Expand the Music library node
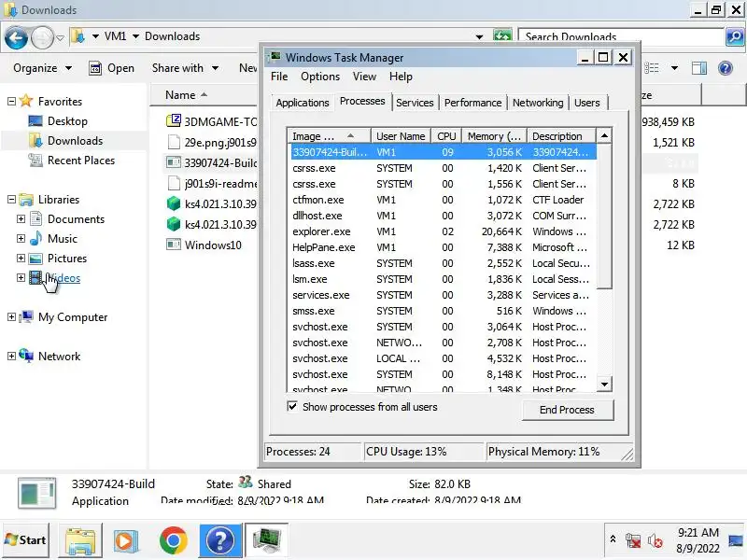The image size is (747, 560). click(x=21, y=238)
